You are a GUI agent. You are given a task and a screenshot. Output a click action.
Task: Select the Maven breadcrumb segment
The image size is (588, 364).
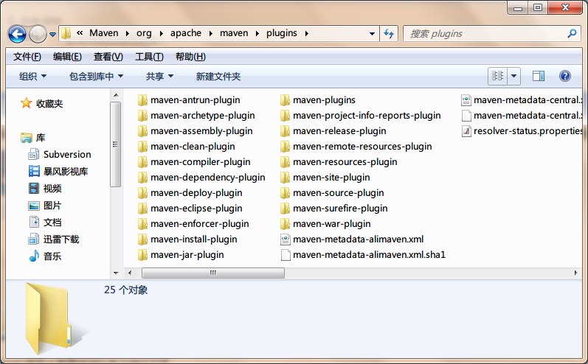103,33
